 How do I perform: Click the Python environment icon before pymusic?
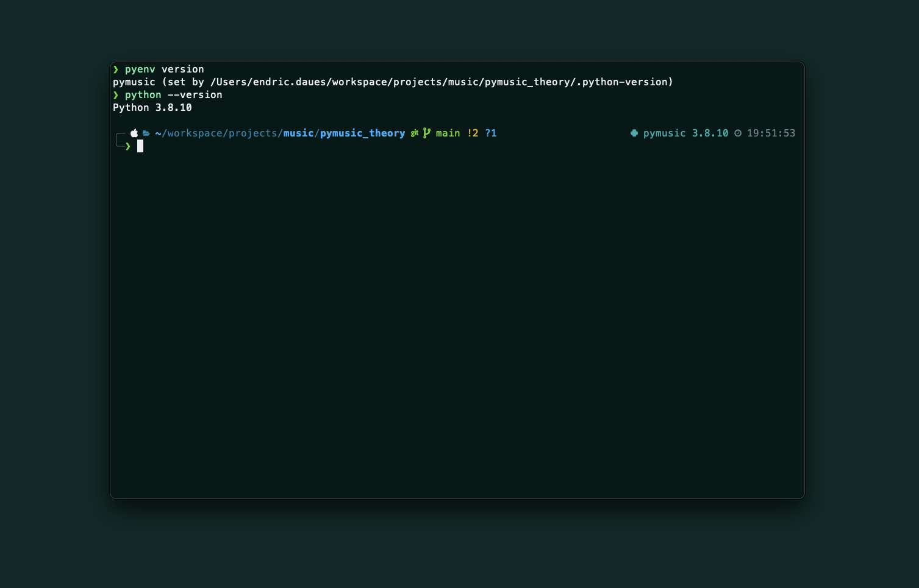pyautogui.click(x=634, y=133)
